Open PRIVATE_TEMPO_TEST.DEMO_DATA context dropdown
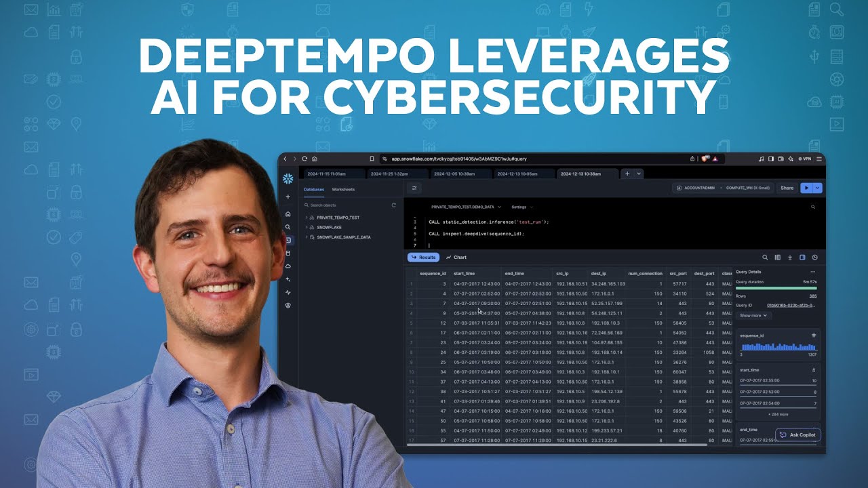Viewport: 868px width, 488px height. coord(466,207)
